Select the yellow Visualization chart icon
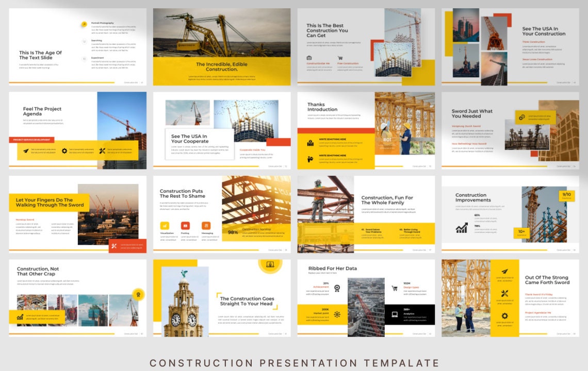588x371 pixels. point(165,225)
